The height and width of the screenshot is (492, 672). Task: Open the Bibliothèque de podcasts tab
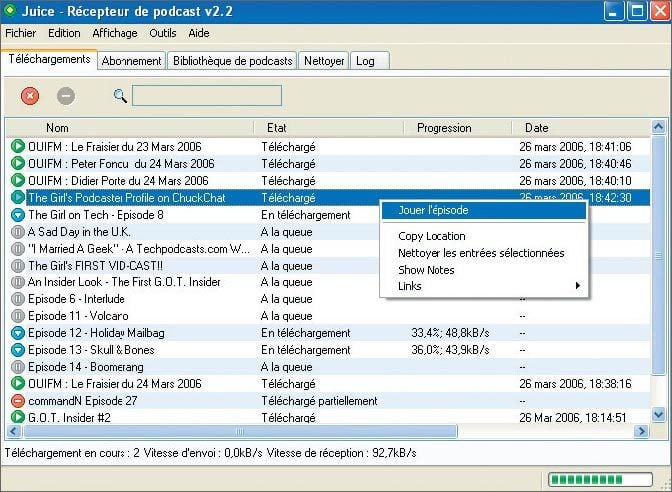click(232, 61)
